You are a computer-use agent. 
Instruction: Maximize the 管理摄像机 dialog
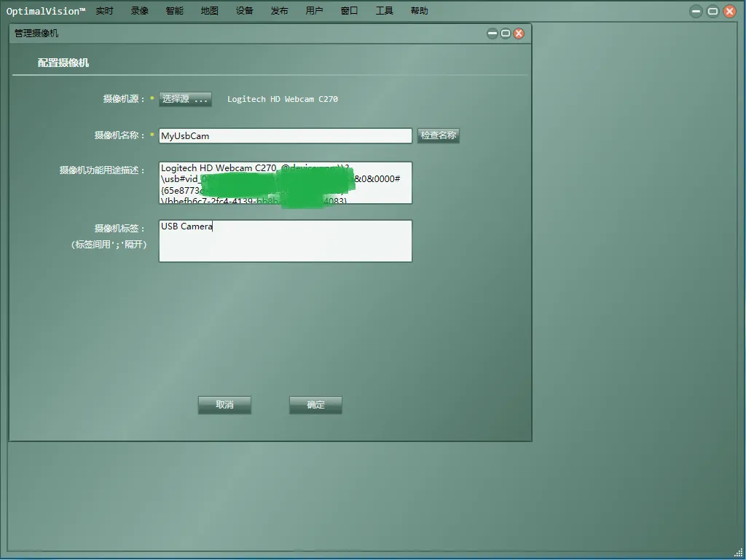coord(506,33)
